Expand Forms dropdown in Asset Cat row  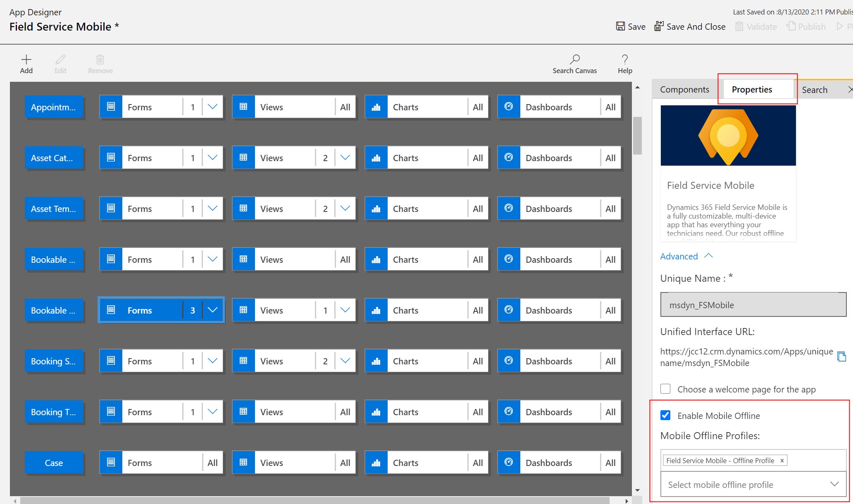(x=212, y=158)
